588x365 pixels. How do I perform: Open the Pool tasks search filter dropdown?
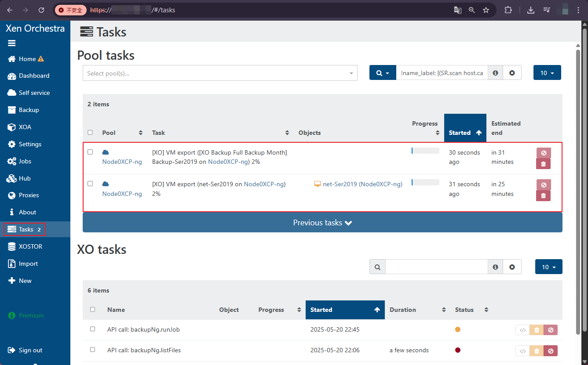click(383, 73)
